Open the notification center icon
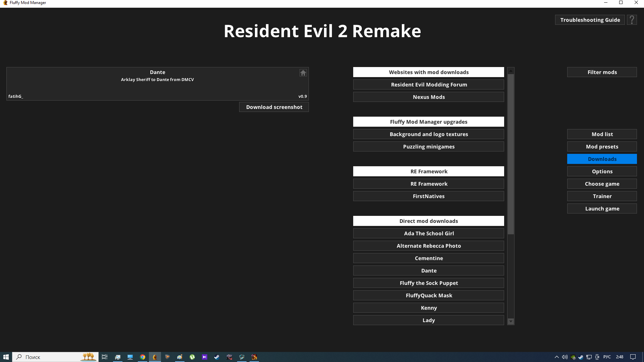This screenshot has width=644, height=362. 633,357
